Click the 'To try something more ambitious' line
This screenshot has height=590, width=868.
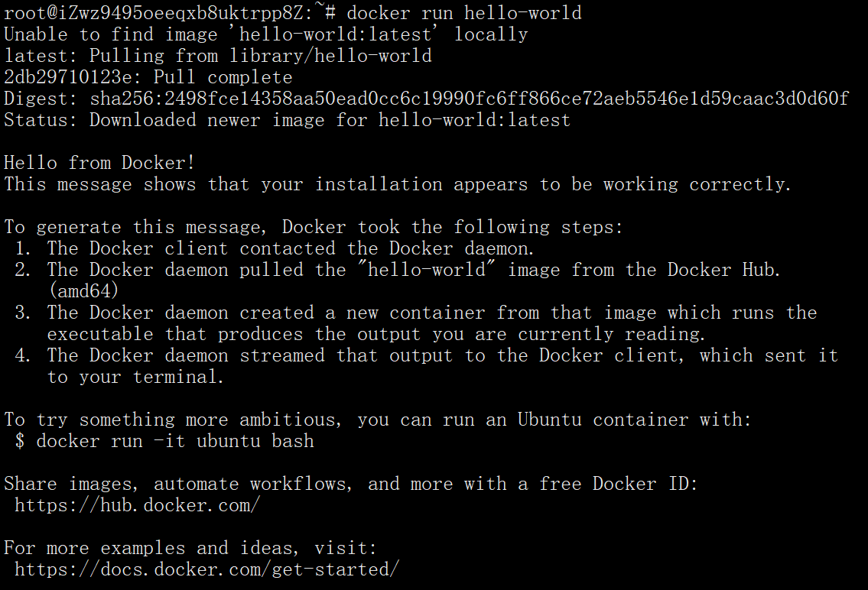point(378,420)
